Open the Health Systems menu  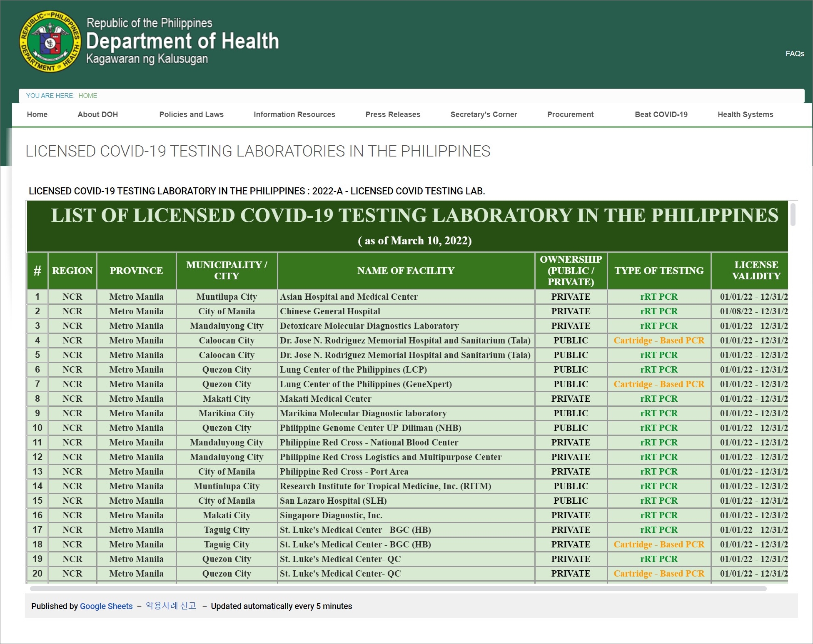tap(745, 114)
